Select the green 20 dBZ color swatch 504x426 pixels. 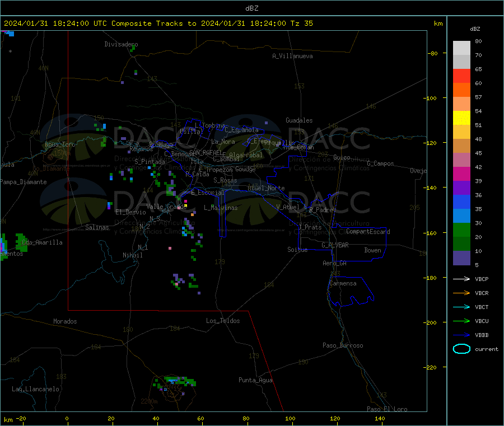(x=461, y=230)
